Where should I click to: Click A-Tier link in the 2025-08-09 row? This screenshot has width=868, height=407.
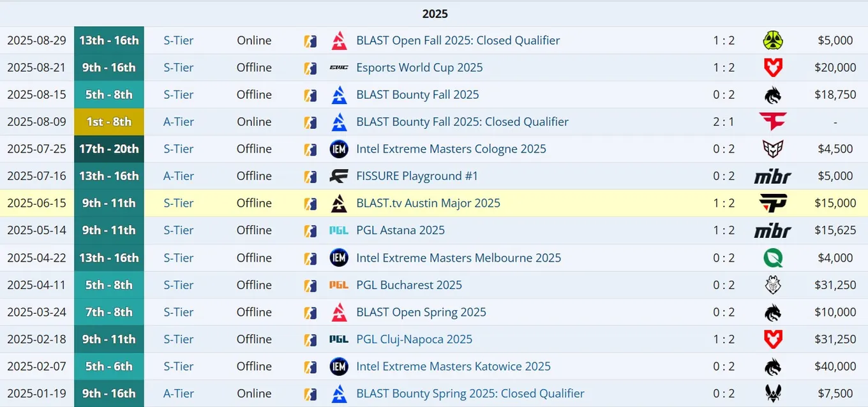point(179,122)
